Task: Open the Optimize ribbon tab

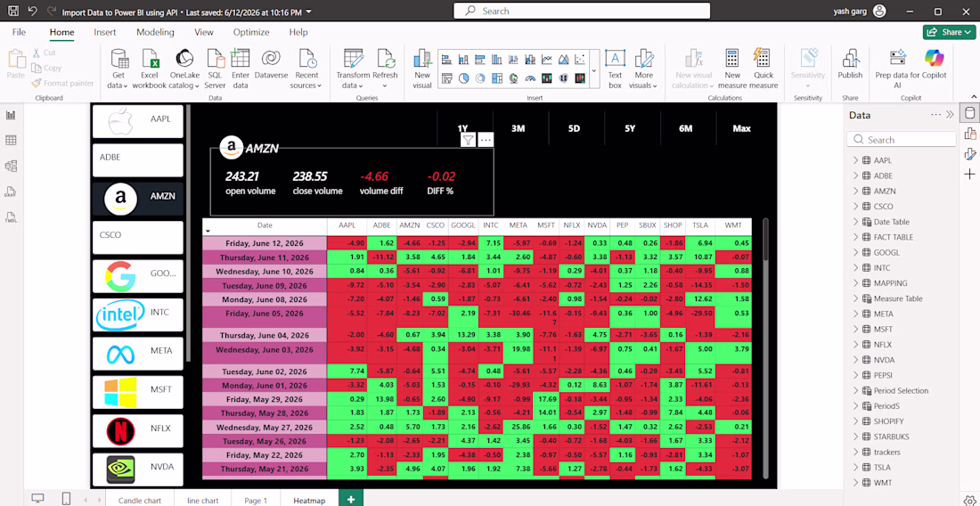Action: click(x=251, y=32)
